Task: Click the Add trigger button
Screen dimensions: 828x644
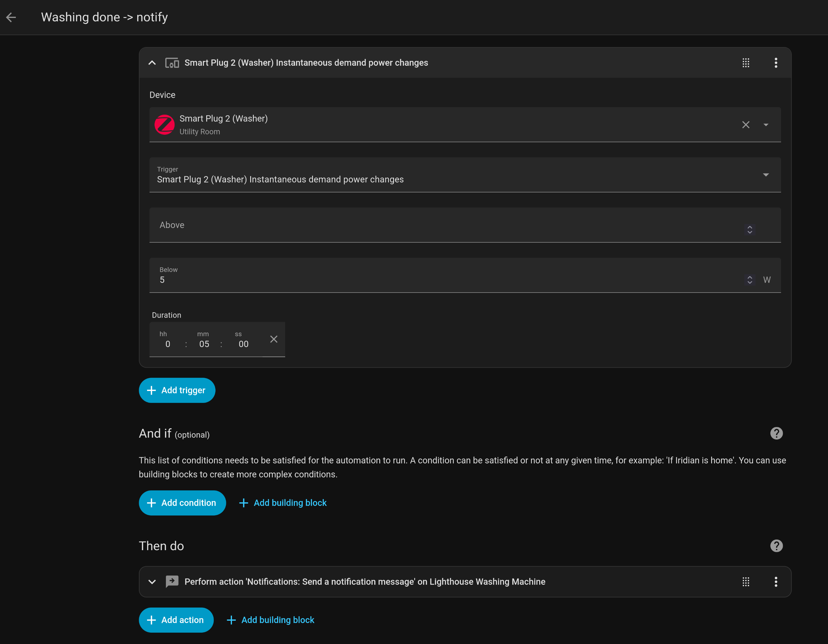Action: click(x=177, y=390)
